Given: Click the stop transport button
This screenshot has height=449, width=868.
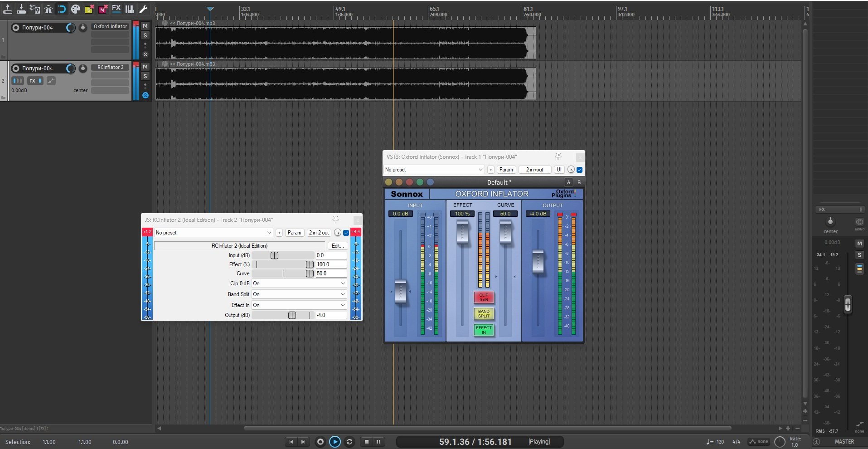Looking at the screenshot, I should [x=367, y=442].
